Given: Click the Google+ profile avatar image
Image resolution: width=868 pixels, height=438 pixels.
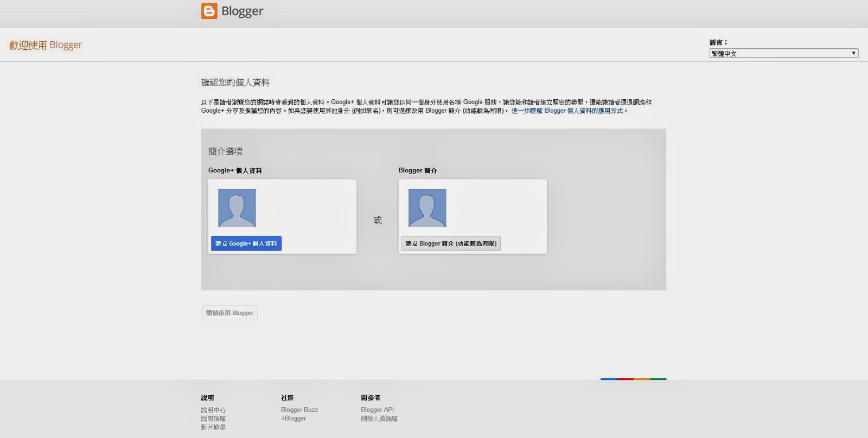Looking at the screenshot, I should (x=237, y=208).
